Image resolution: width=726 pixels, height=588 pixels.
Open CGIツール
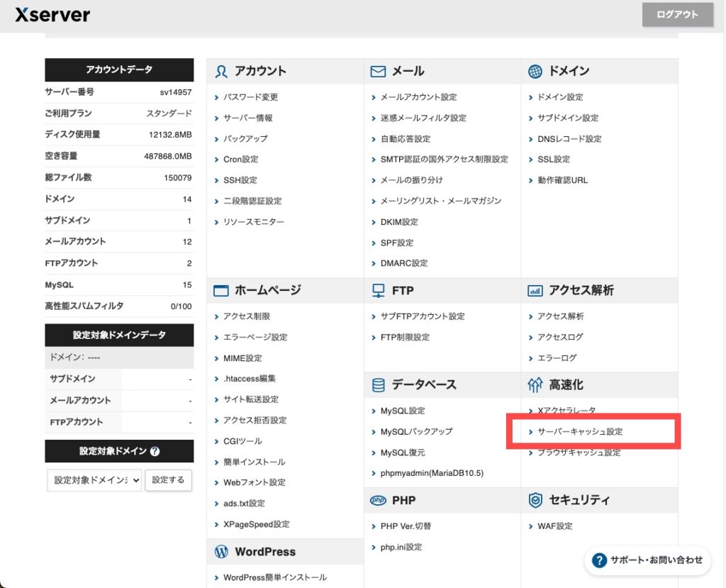click(242, 441)
